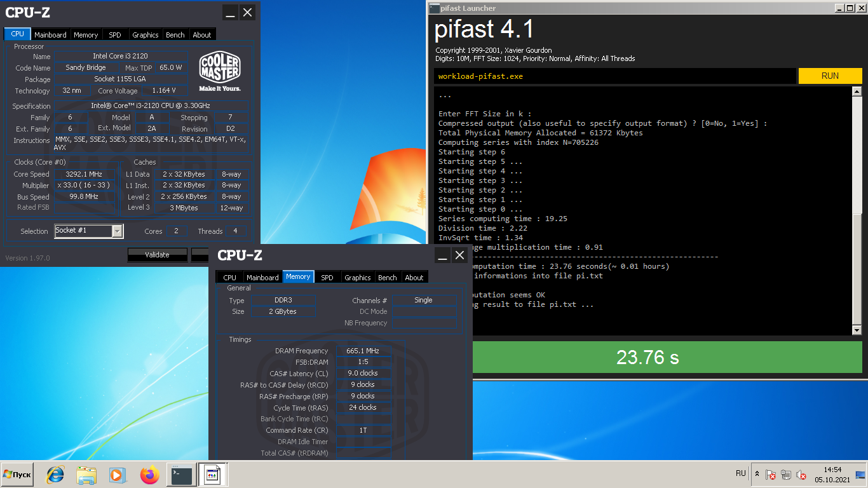Click the CAS# Latency value 9.0 clocks
Viewport: 868px width, 488px height.
click(363, 373)
